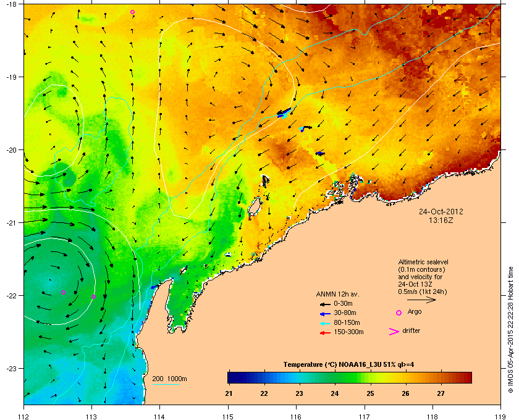Click the colorbar tick label '21'
This screenshot has height=420, width=519.
click(x=229, y=393)
